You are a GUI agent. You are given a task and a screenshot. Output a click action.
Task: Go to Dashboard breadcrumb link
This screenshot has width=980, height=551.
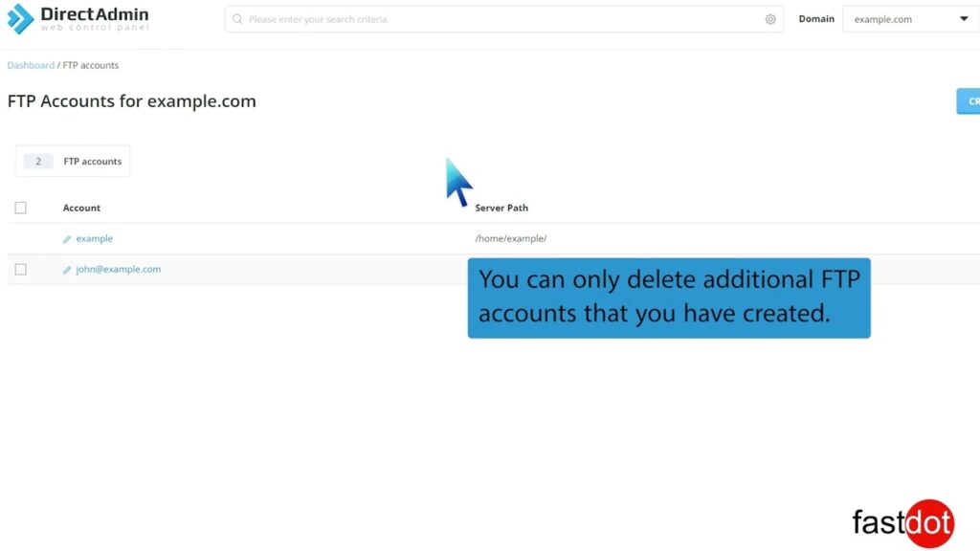(31, 65)
